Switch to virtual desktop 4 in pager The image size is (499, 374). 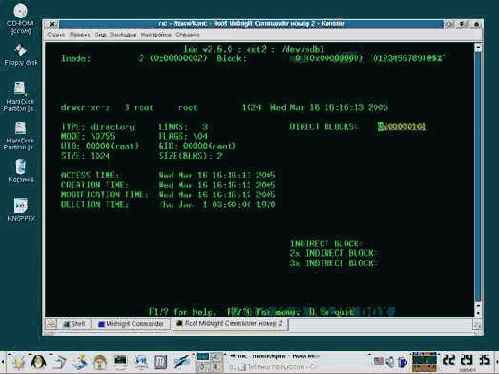click(216, 367)
